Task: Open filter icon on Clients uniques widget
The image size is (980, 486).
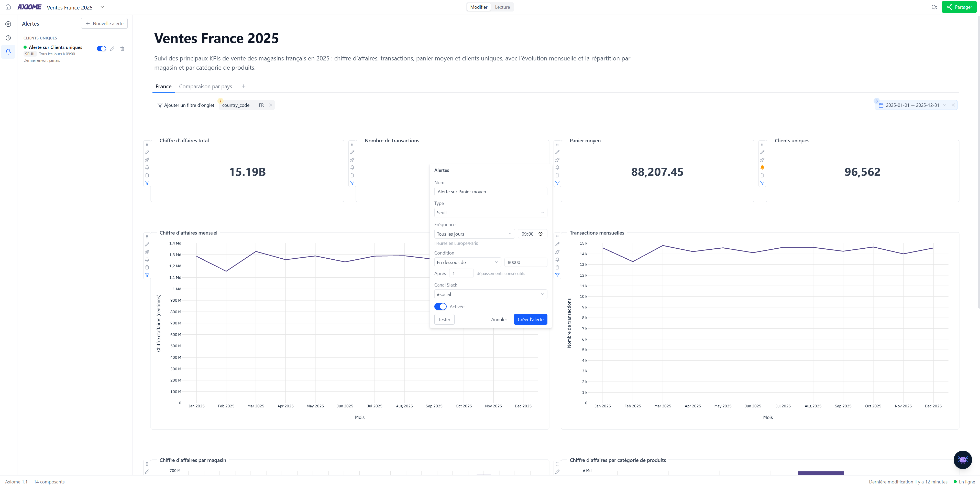Action: pos(762,183)
